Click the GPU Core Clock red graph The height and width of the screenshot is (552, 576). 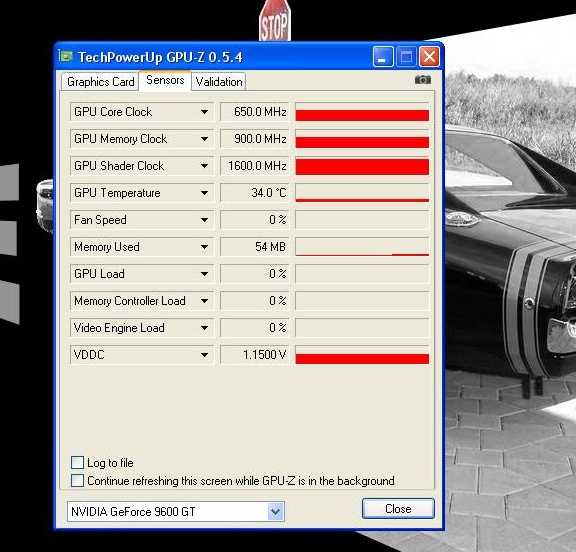pos(362,112)
